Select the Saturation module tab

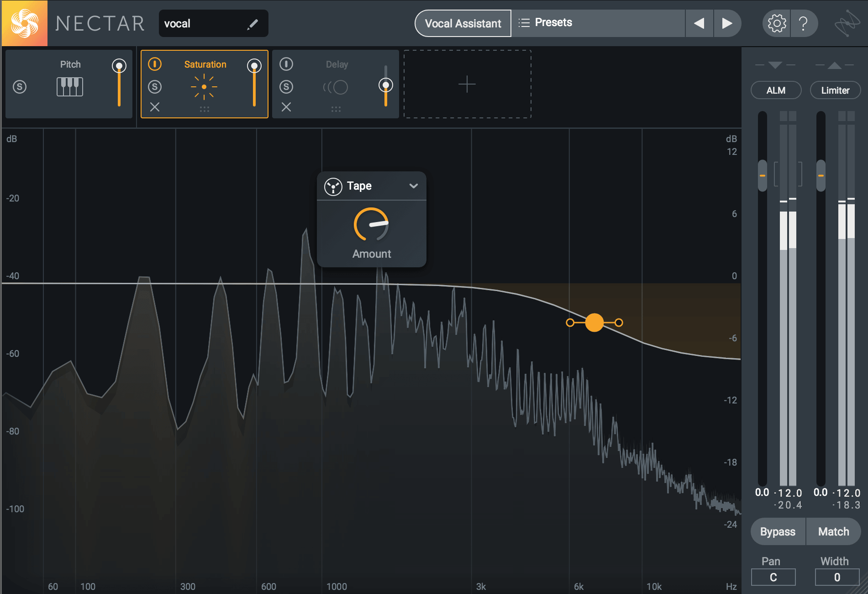205,84
